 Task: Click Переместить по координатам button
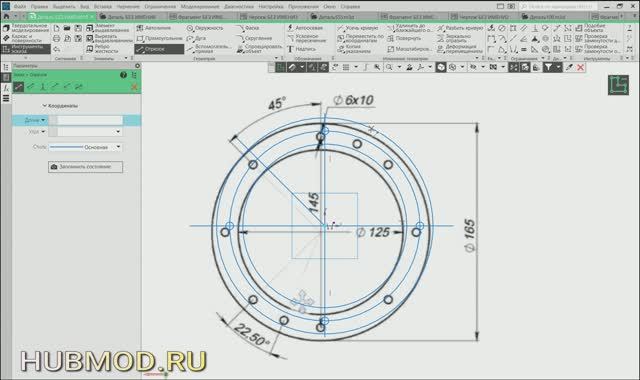click(x=361, y=38)
